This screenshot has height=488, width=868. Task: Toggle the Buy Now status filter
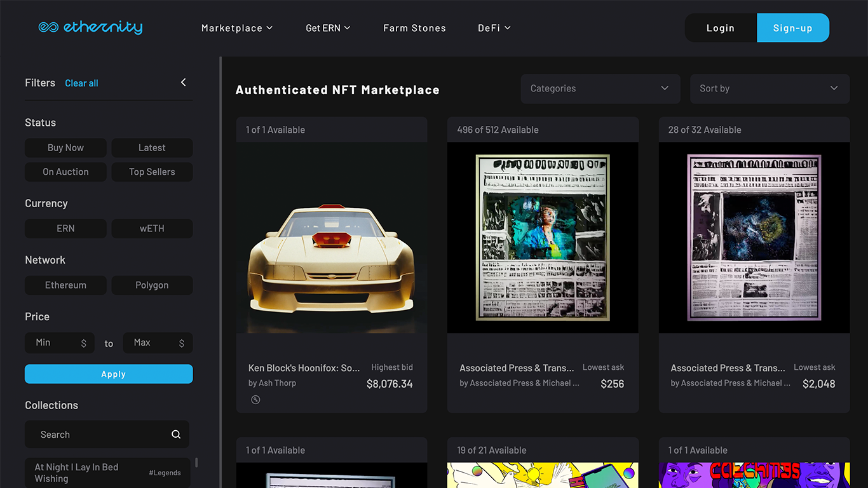tap(65, 147)
